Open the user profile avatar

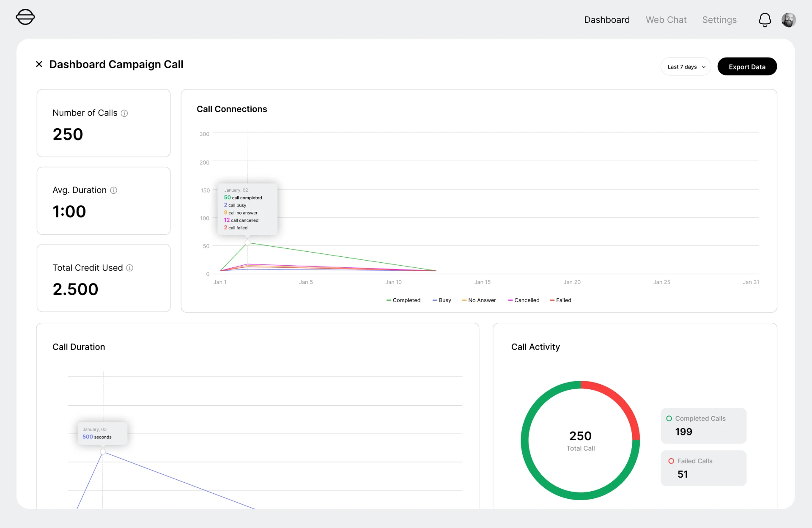coord(789,20)
